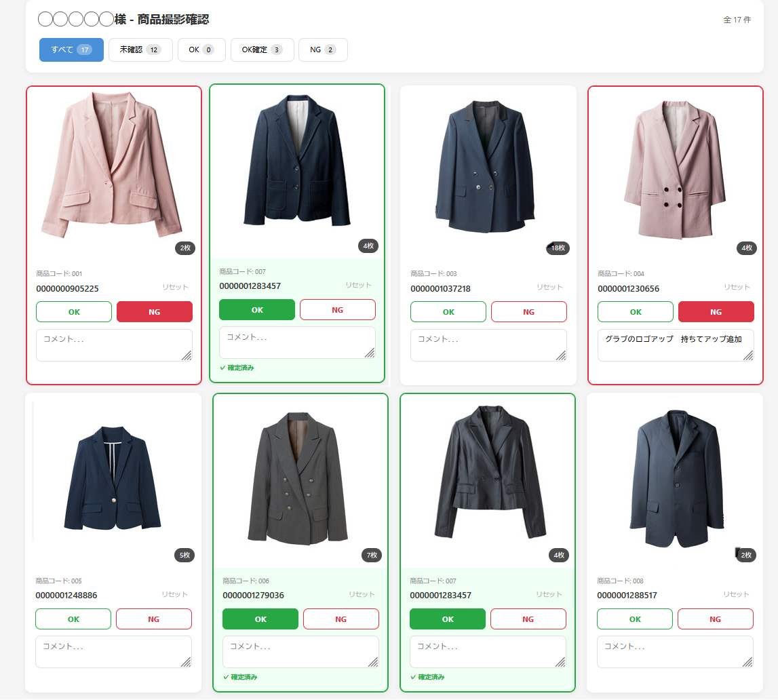Image resolution: width=778 pixels, height=700 pixels.
Task: Open the 18枚 photo count badge on item 003
Action: coord(558,248)
